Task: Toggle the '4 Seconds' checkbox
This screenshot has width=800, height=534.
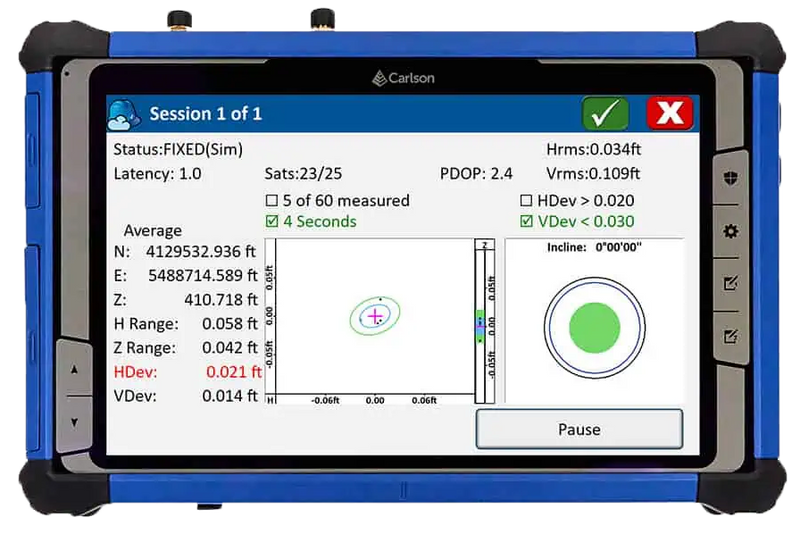Action: coord(272,221)
